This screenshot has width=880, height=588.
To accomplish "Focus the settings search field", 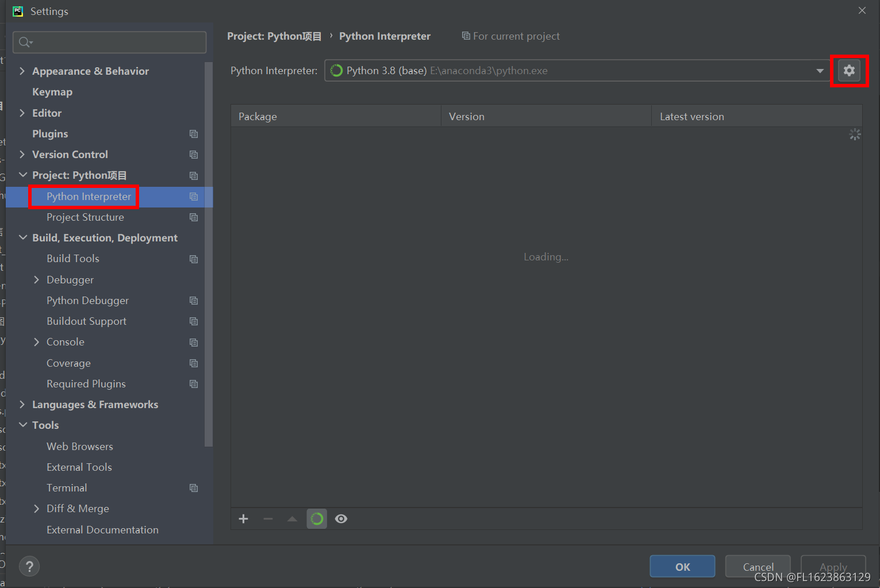I will point(109,42).
